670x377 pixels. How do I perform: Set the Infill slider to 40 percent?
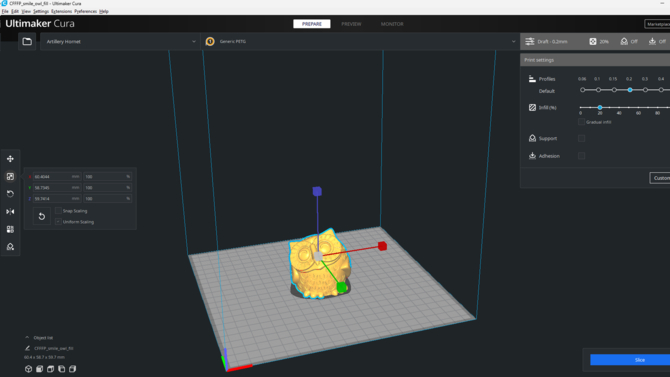click(619, 108)
